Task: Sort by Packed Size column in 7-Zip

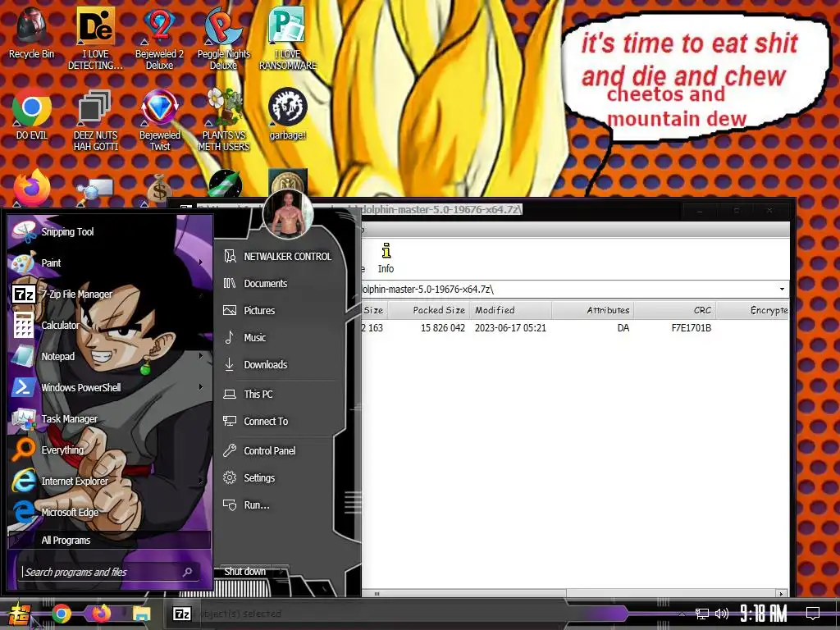Action: tap(428, 310)
